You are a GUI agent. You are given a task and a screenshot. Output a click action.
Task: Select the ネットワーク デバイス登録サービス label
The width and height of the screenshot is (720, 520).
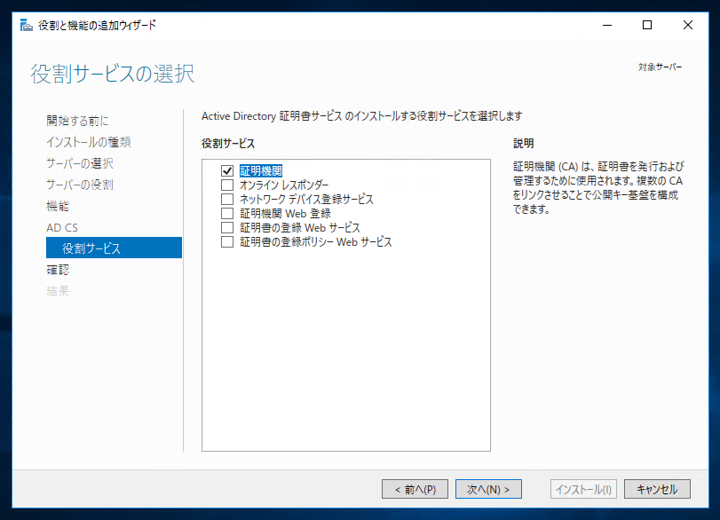306,199
